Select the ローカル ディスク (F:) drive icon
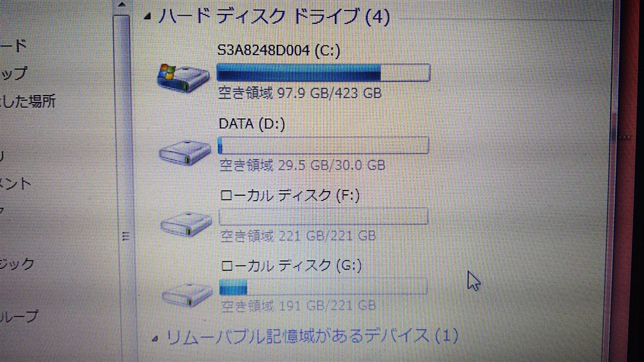 pos(186,224)
